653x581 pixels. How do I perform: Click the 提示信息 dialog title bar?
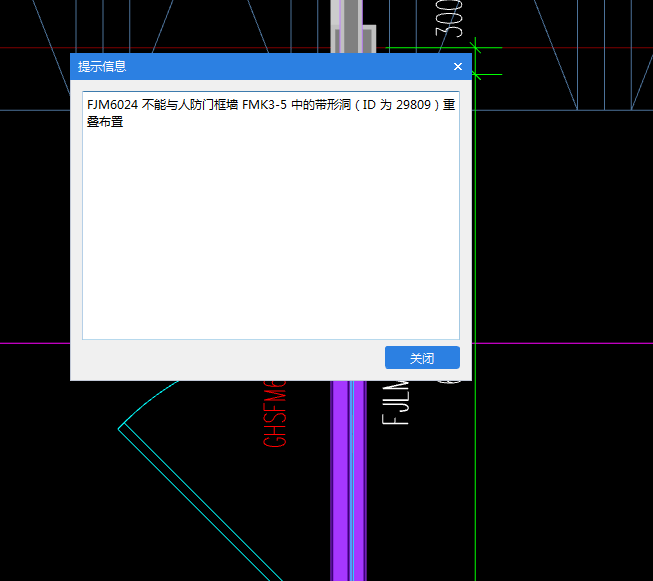[271, 66]
